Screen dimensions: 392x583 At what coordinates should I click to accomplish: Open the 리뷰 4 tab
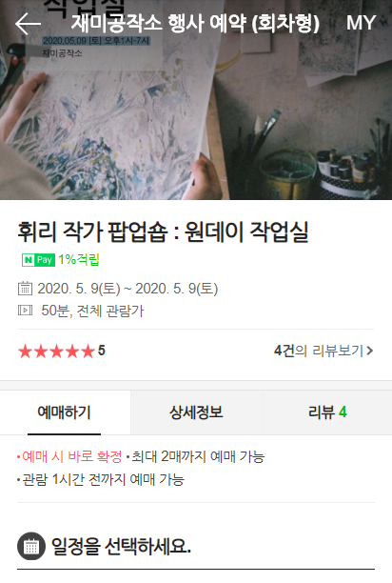(x=327, y=412)
